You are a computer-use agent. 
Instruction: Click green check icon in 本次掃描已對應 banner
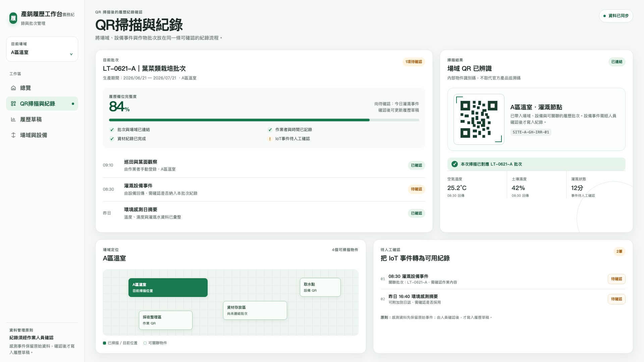click(454, 164)
